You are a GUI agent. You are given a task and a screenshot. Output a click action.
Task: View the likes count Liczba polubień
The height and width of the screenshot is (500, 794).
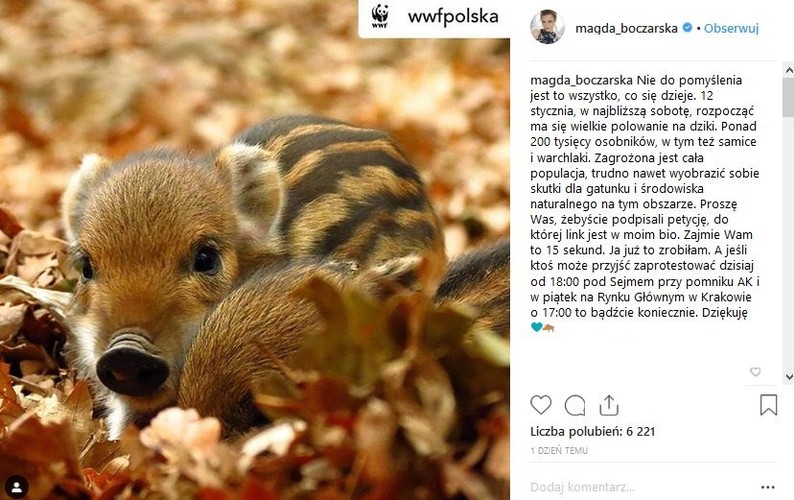click(579, 432)
